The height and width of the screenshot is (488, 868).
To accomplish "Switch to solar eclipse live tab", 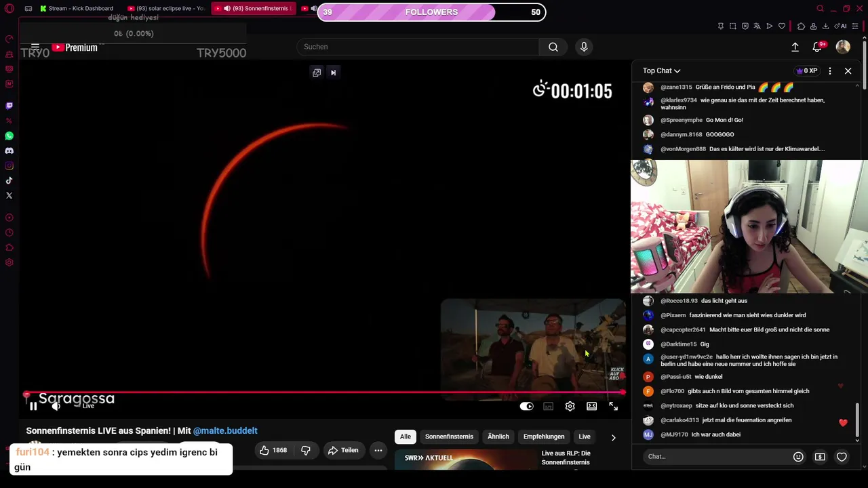I will pos(166,9).
